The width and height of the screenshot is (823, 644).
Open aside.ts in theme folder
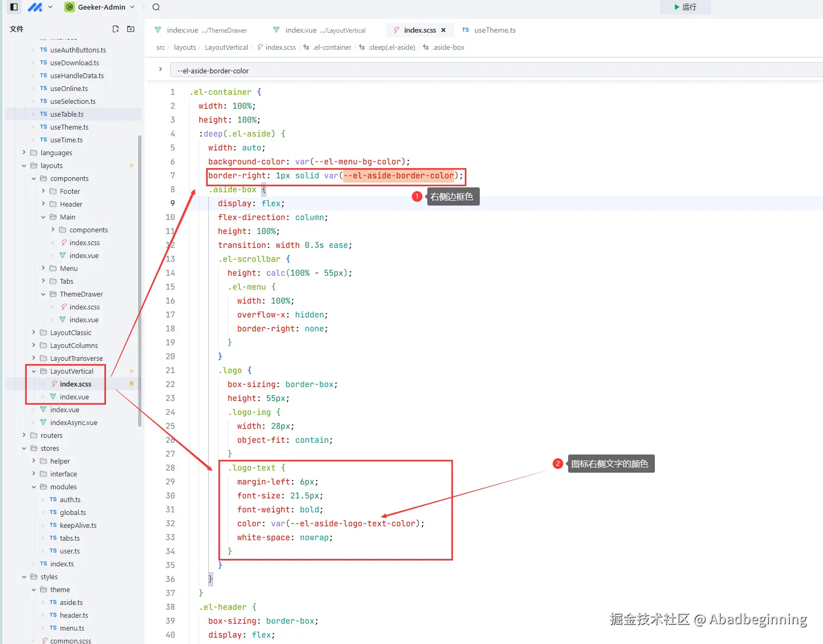71,602
